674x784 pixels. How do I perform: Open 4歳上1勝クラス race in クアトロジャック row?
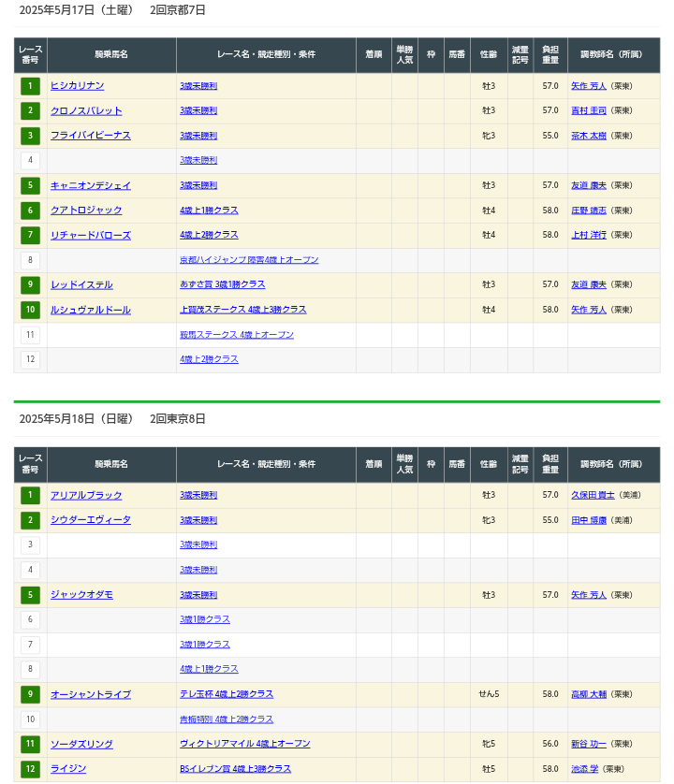tap(209, 210)
